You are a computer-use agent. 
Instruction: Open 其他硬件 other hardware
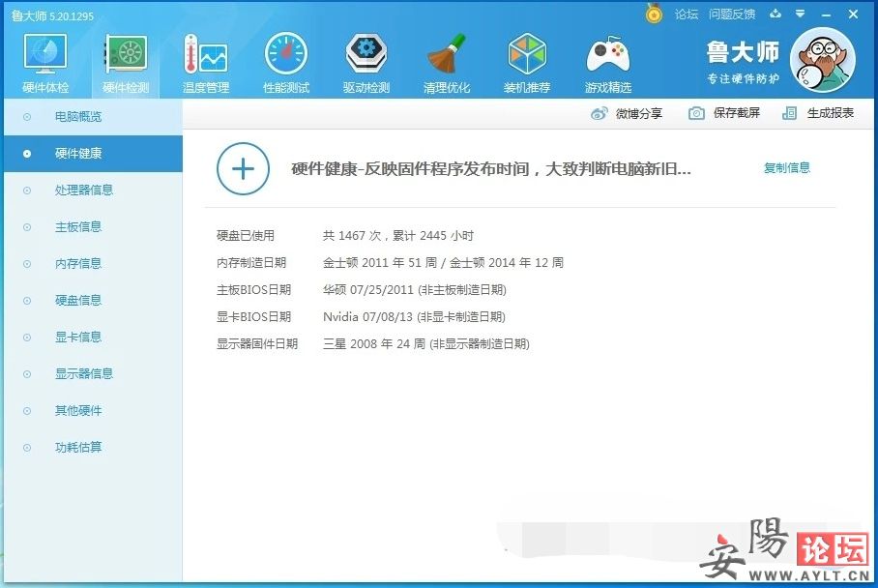click(x=93, y=411)
